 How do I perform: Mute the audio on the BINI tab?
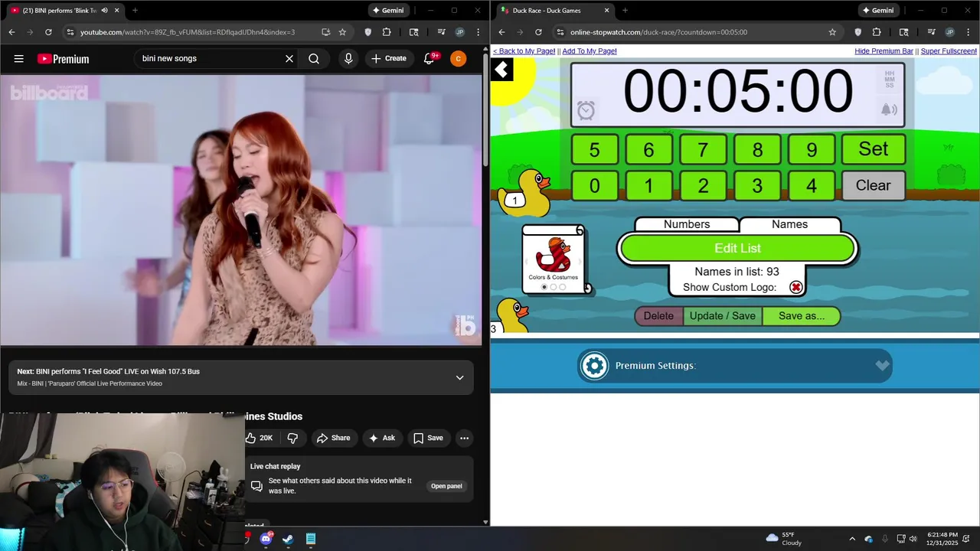[105, 11]
